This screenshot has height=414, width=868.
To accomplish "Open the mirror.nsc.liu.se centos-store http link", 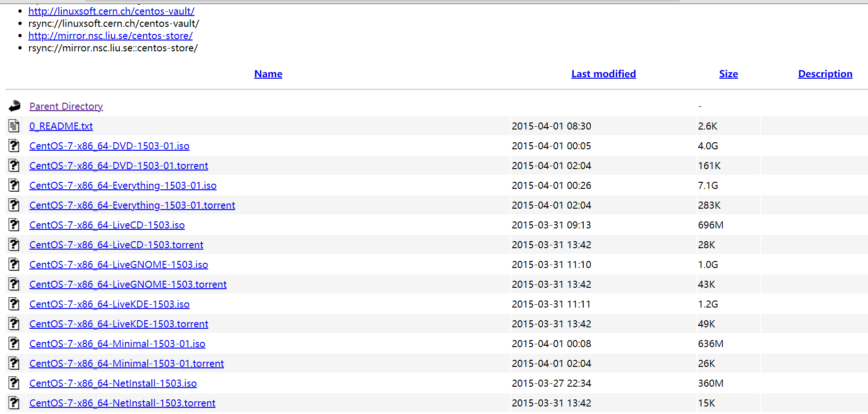I will click(x=110, y=36).
